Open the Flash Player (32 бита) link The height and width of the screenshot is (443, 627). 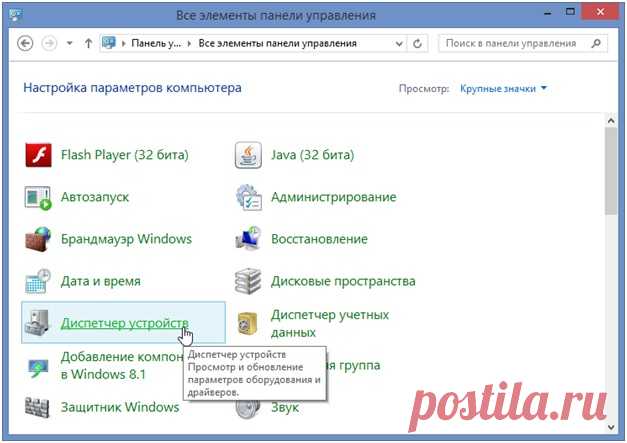125,155
